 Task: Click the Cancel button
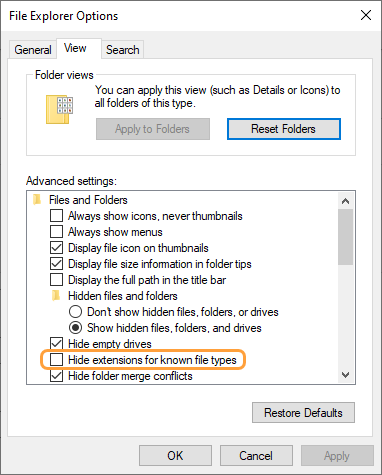click(256, 455)
